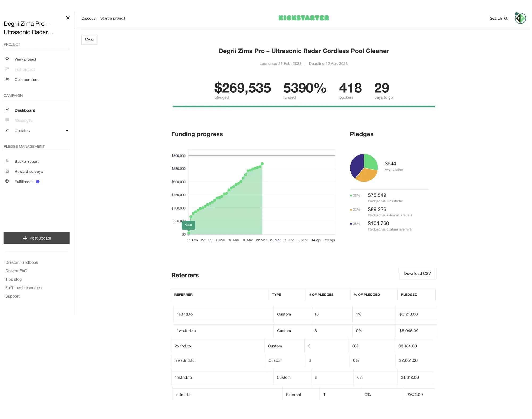Click the search magnifier icon

506,18
